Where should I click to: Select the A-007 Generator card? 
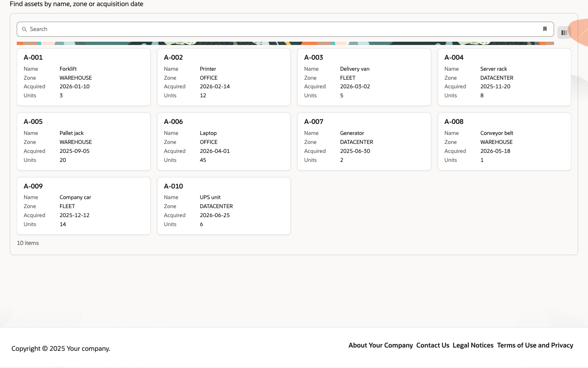point(364,141)
